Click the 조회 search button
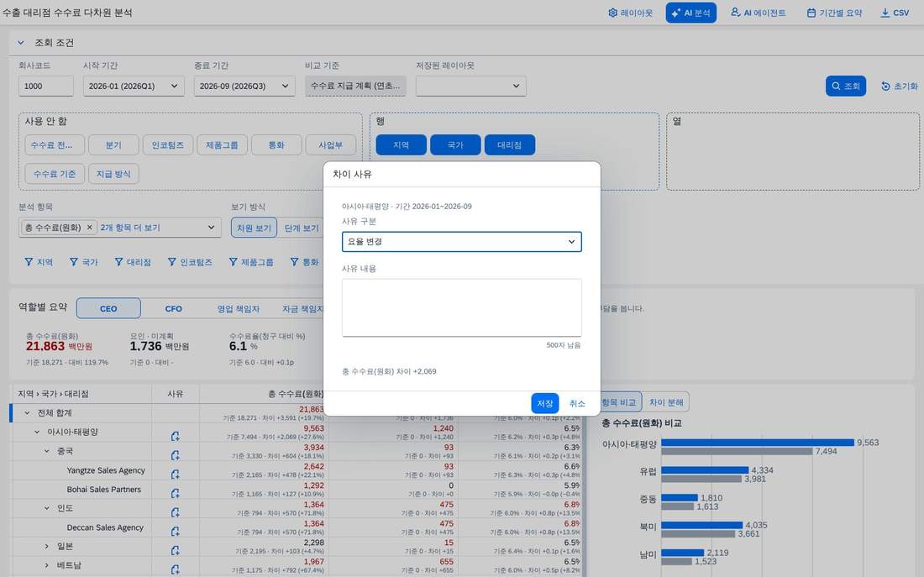 (846, 86)
